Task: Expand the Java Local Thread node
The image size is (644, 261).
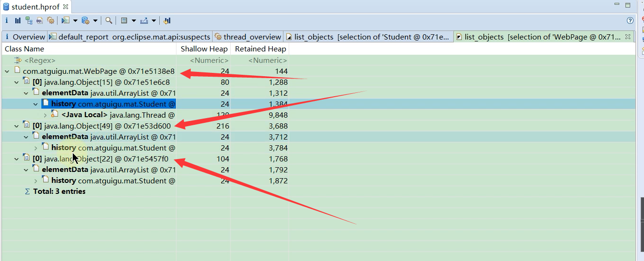Action: [45, 115]
